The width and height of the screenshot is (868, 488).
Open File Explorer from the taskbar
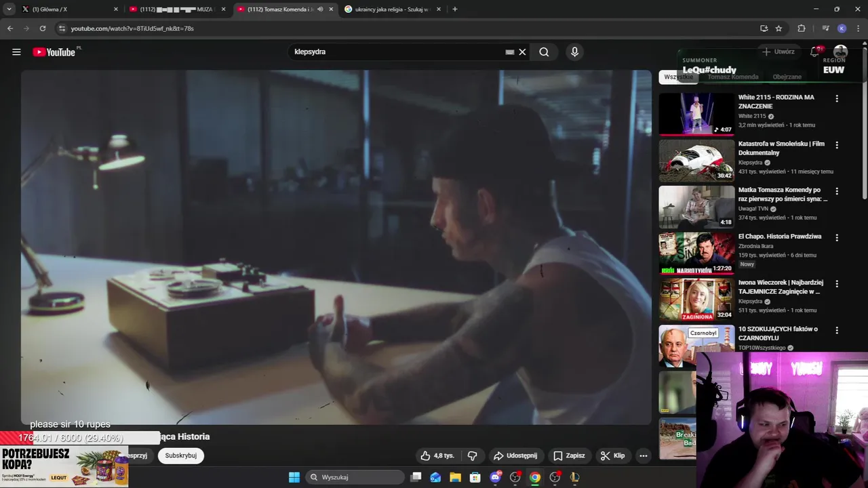[456, 477]
